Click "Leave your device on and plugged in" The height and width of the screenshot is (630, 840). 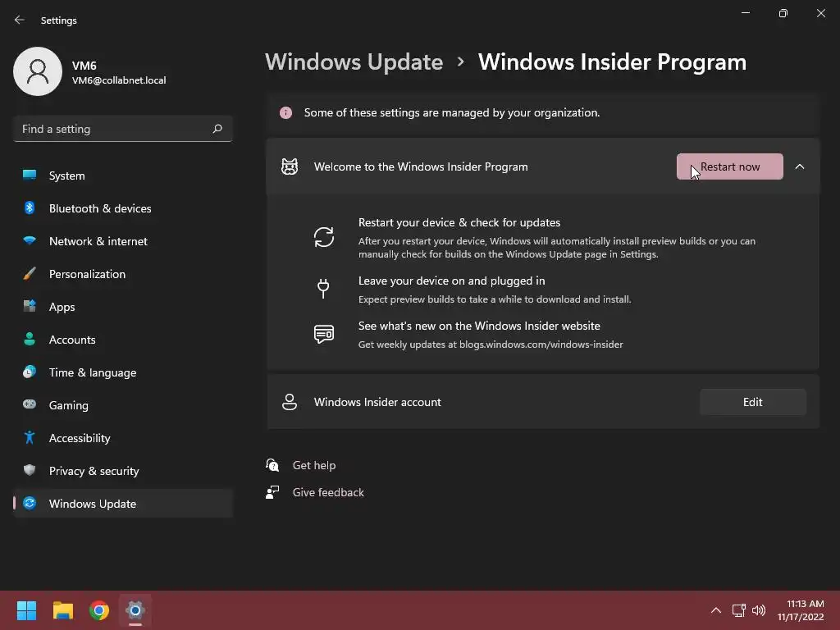(452, 281)
